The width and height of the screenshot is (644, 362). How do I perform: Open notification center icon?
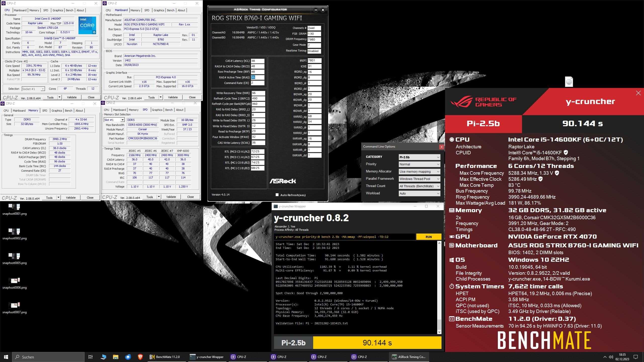coord(636,357)
